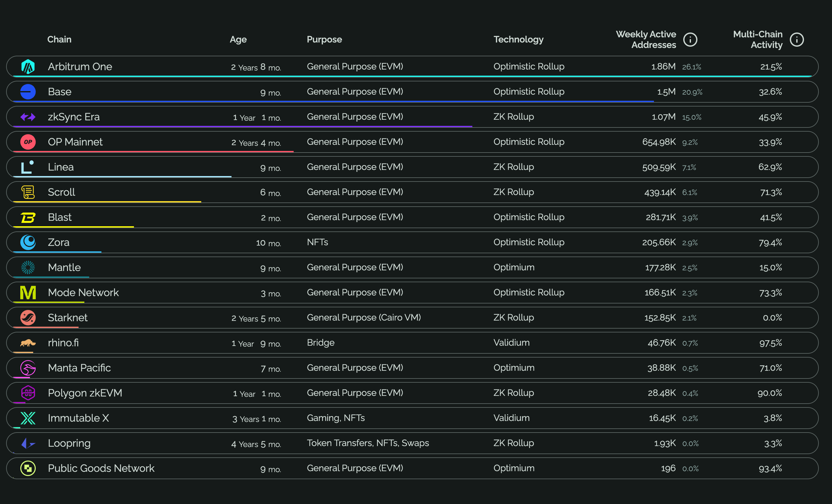The width and height of the screenshot is (832, 504).
Task: Click the Blast yellow activity bar
Action: (x=73, y=227)
